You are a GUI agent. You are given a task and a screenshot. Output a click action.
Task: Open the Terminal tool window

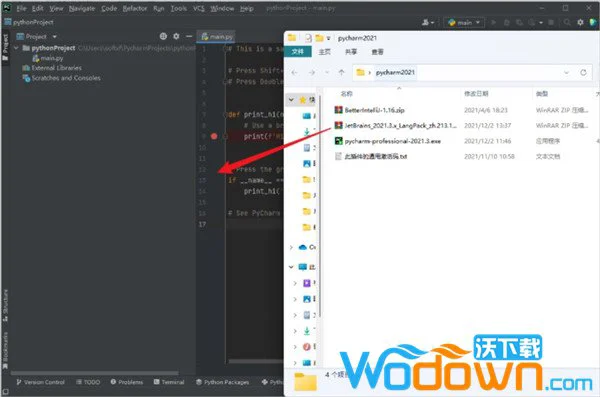click(169, 382)
